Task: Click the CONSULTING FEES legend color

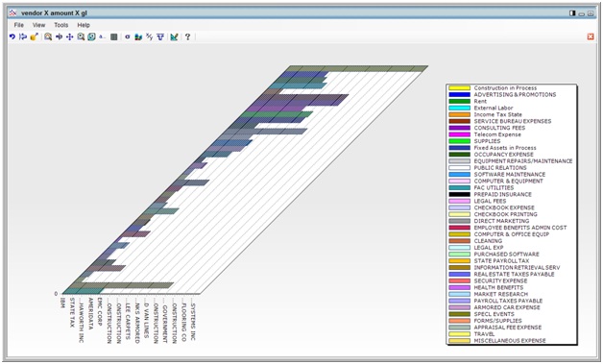Action: coord(460,128)
